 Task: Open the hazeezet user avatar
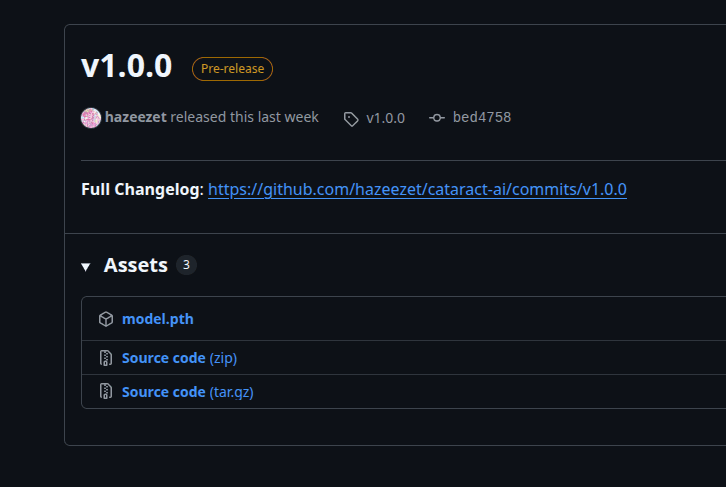[x=91, y=118]
